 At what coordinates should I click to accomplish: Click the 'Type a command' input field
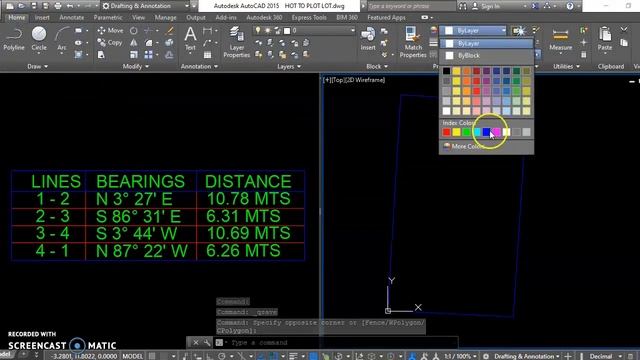[342, 342]
